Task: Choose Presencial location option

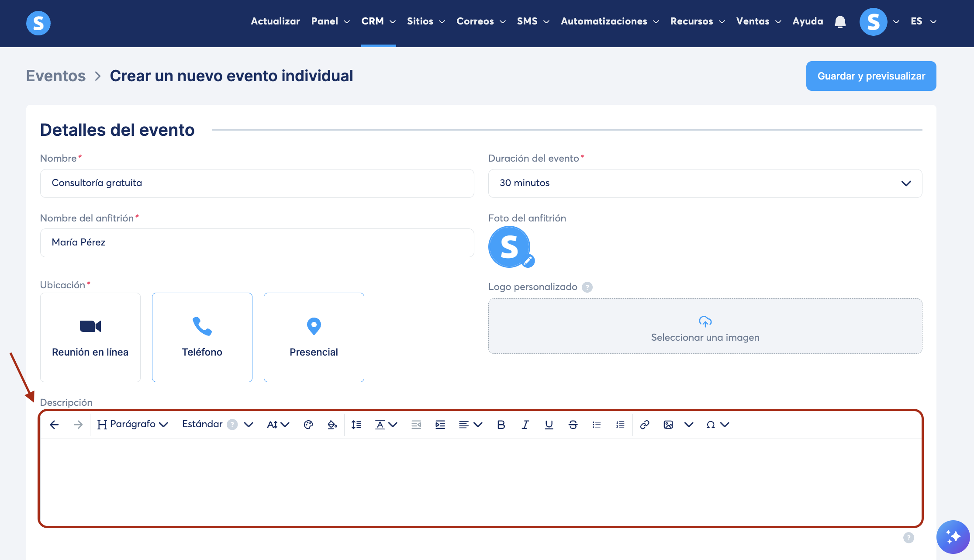Action: click(314, 337)
